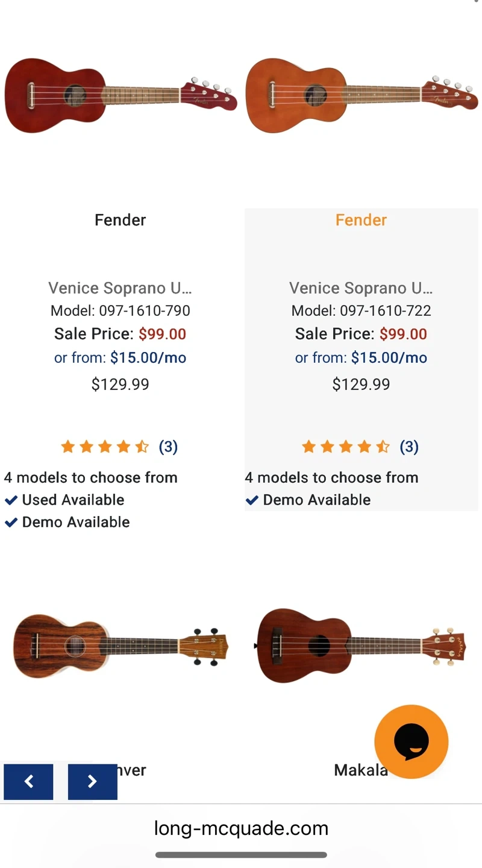Screen dimensions: 482x868
Task: Open the striped koa ukulele image
Action: [x=120, y=646]
